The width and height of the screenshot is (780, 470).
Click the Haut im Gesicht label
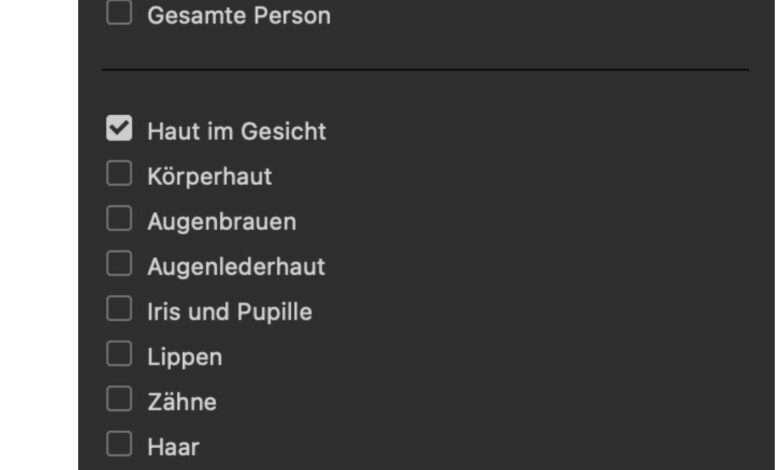coord(236,131)
